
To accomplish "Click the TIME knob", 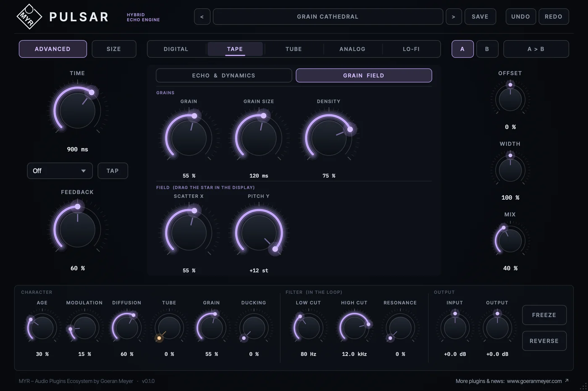I will click(77, 111).
